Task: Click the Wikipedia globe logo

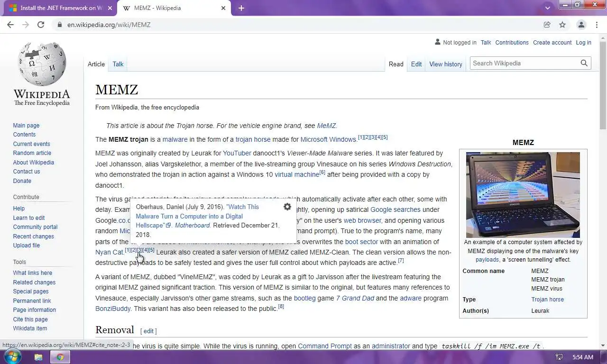Action: click(x=42, y=64)
